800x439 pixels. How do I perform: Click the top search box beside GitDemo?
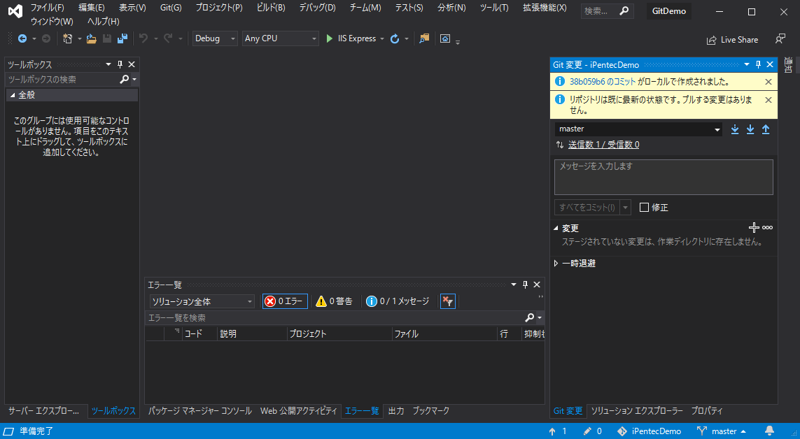click(607, 11)
